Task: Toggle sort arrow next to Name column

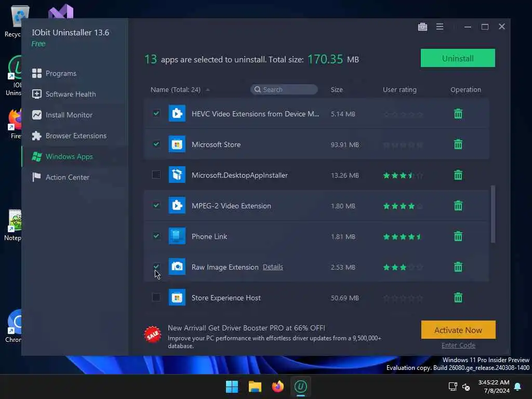Action: (x=208, y=90)
